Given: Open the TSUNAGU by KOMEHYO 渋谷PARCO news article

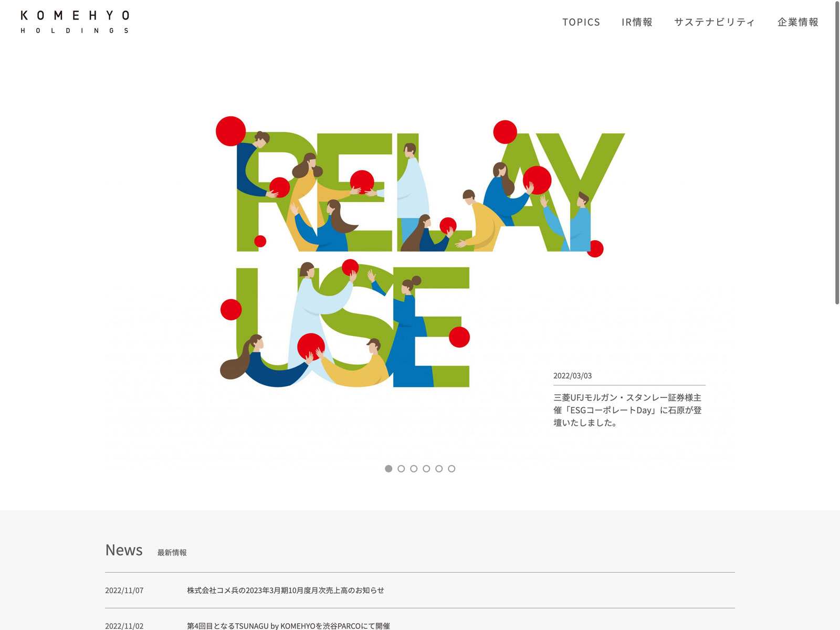Looking at the screenshot, I should click(x=288, y=625).
